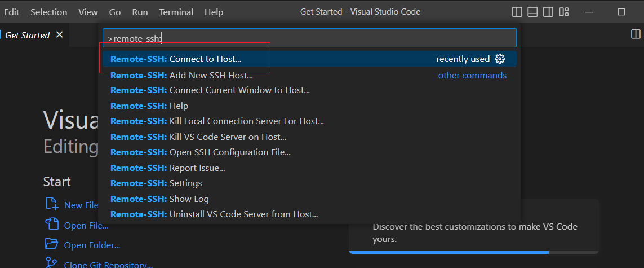Screen dimensions: 644x268
Task: Click the Open File icon
Action: [x=51, y=224]
